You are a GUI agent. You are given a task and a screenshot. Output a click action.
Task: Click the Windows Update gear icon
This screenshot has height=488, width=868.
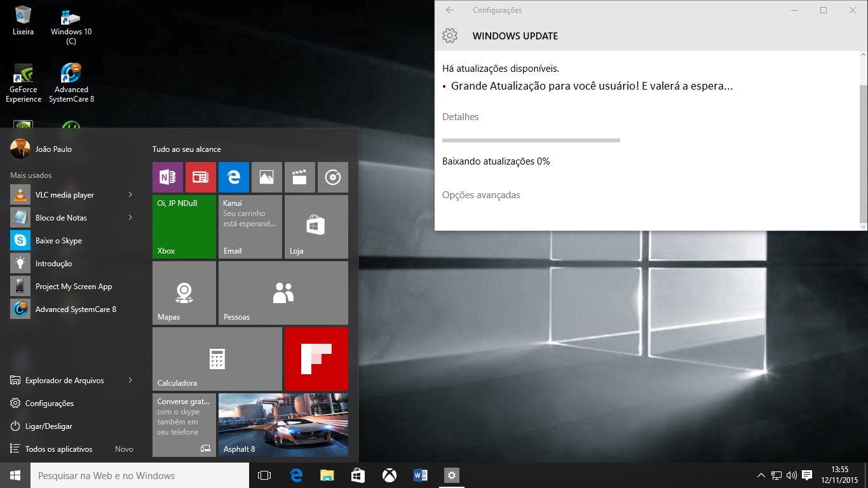coord(450,36)
